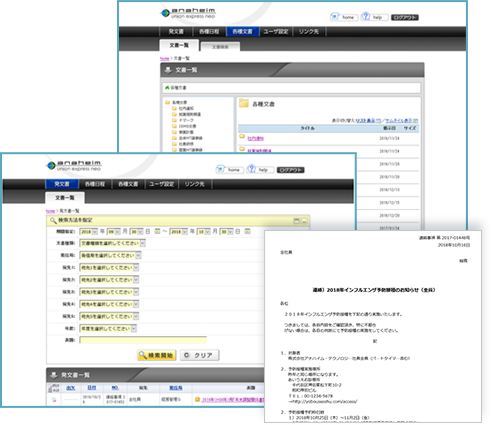Screen dimensions: 491x425
Task: Select リンク先 in the back window menu bar
Action: click(309, 31)
